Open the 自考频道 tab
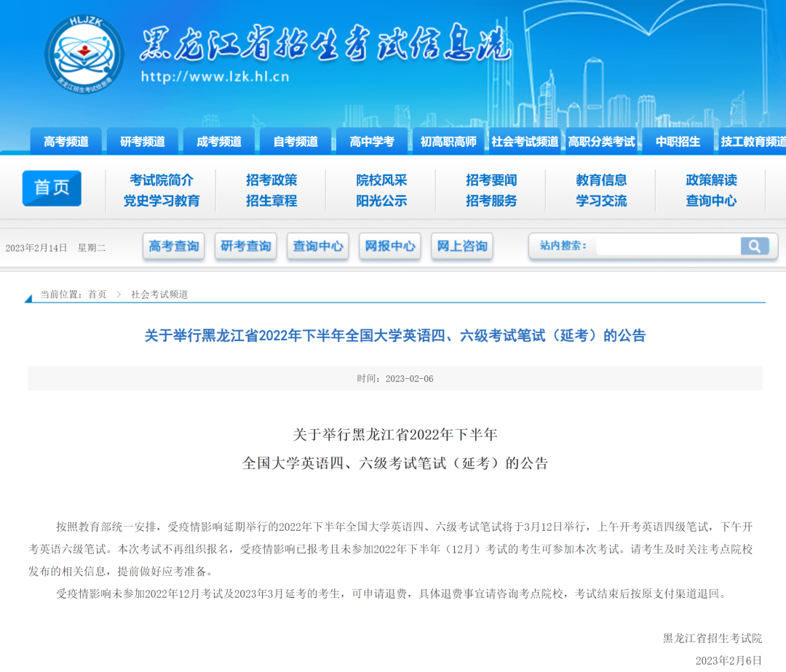Screen dimensions: 786x672 (x=295, y=142)
